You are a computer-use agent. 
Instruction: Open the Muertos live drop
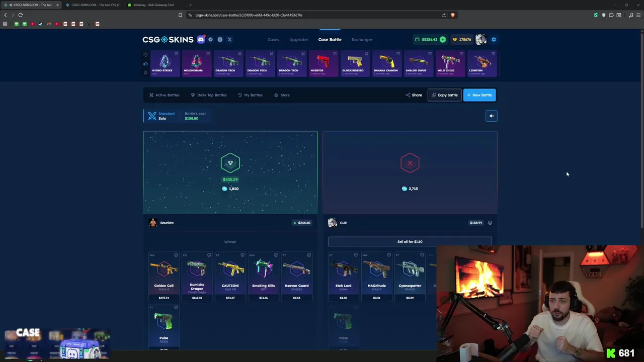tap(323, 63)
